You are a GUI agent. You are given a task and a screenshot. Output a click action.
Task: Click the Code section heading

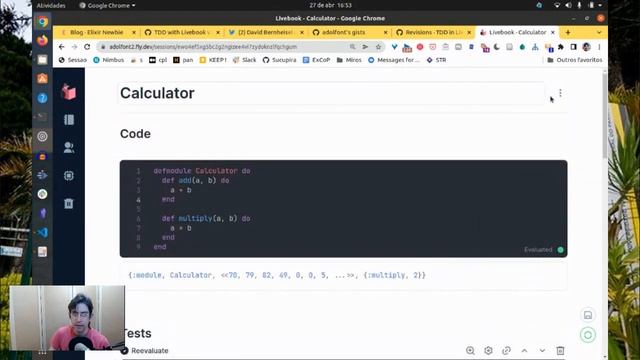click(135, 134)
